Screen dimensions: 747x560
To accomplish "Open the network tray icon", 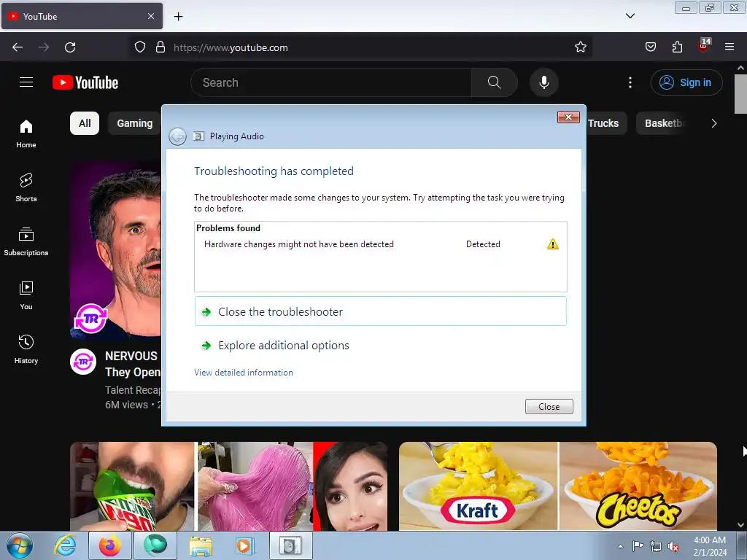I will click(656, 546).
